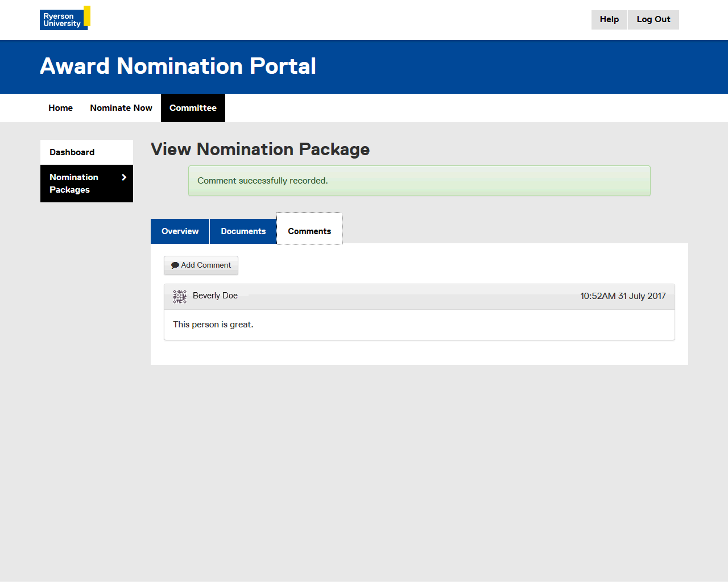Select the Comments tab
This screenshot has height=582, width=728.
pos(309,231)
